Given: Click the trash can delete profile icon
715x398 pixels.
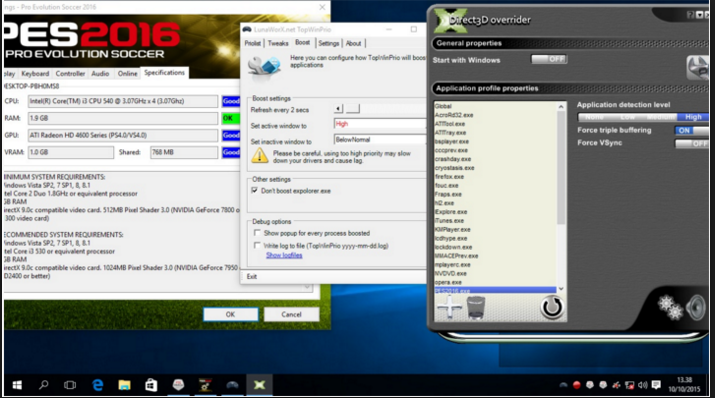Looking at the screenshot, I should coord(476,307).
